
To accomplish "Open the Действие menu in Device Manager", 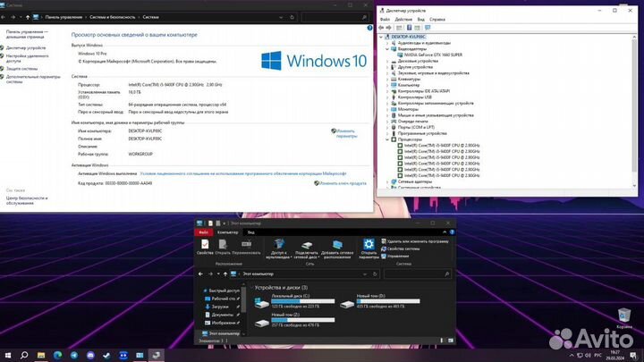I will (402, 18).
